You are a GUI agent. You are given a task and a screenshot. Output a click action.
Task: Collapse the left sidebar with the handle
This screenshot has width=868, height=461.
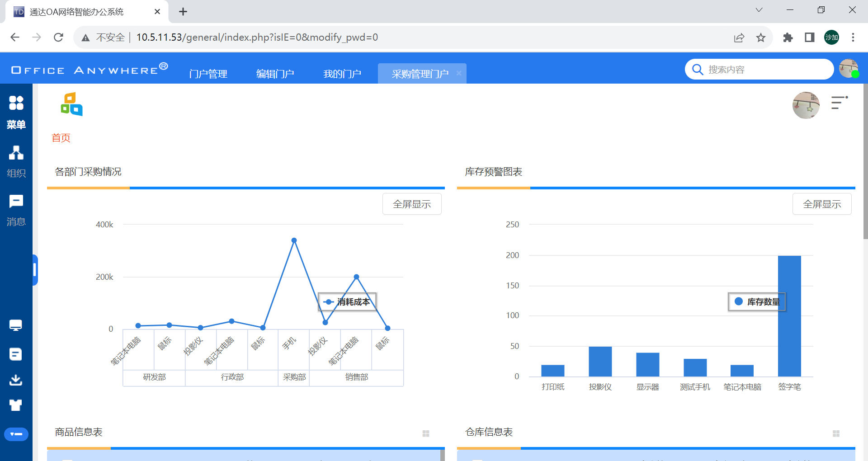[x=35, y=270]
